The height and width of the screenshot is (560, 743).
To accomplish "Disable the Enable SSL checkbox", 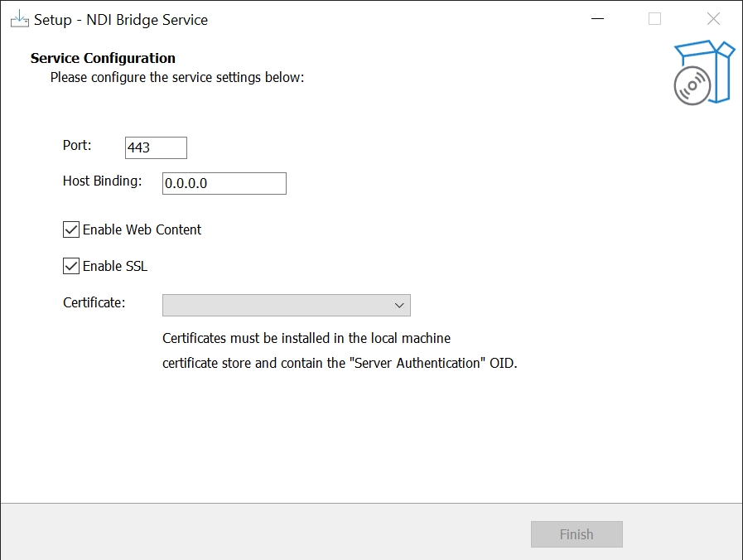I will pyautogui.click(x=71, y=266).
